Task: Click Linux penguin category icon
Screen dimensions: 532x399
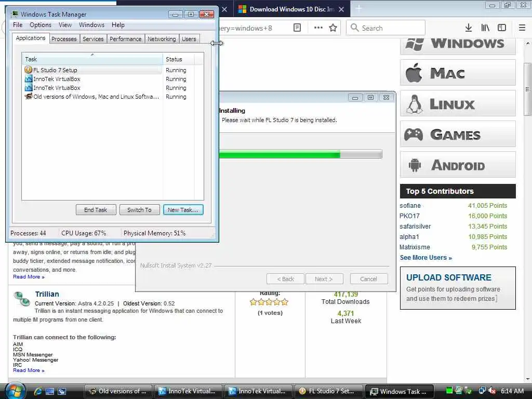Action: click(x=414, y=104)
